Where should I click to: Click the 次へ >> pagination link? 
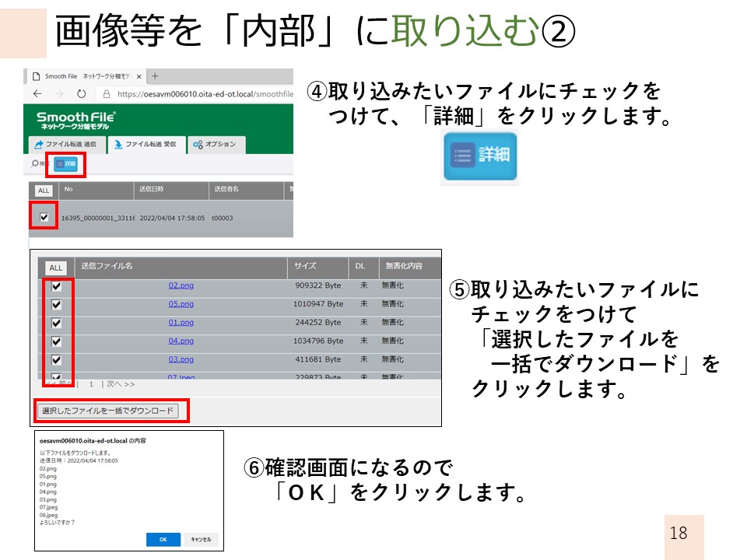(121, 383)
